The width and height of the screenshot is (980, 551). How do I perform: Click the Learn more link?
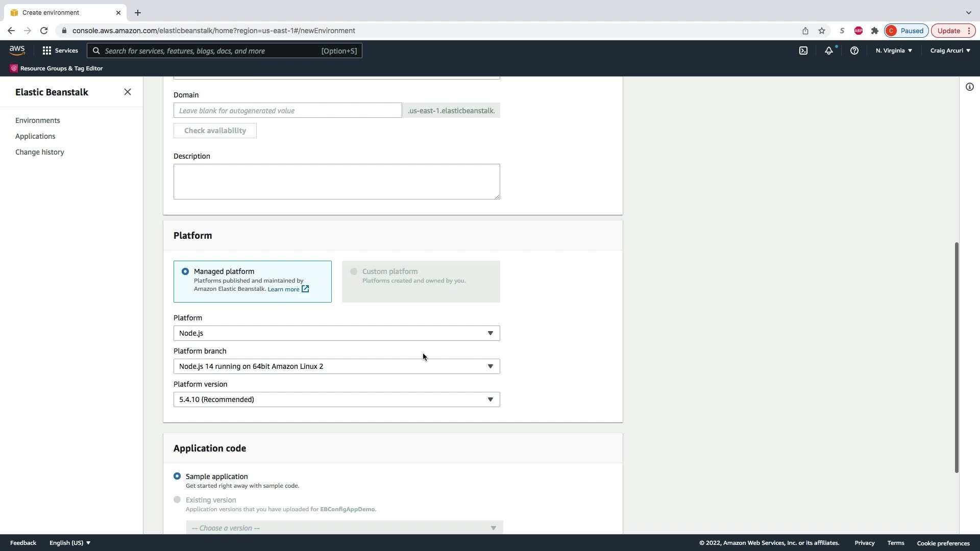(284, 289)
